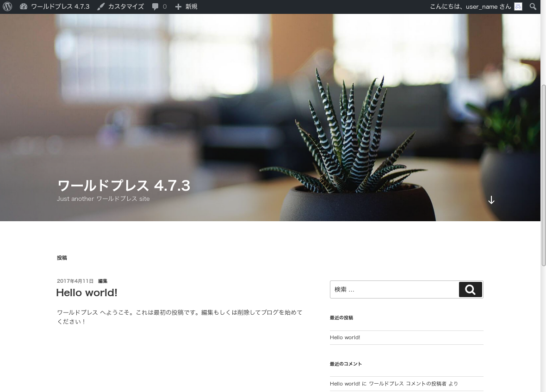Click the comment count 0 in the admin bar
546x392 pixels.
pos(165,6)
